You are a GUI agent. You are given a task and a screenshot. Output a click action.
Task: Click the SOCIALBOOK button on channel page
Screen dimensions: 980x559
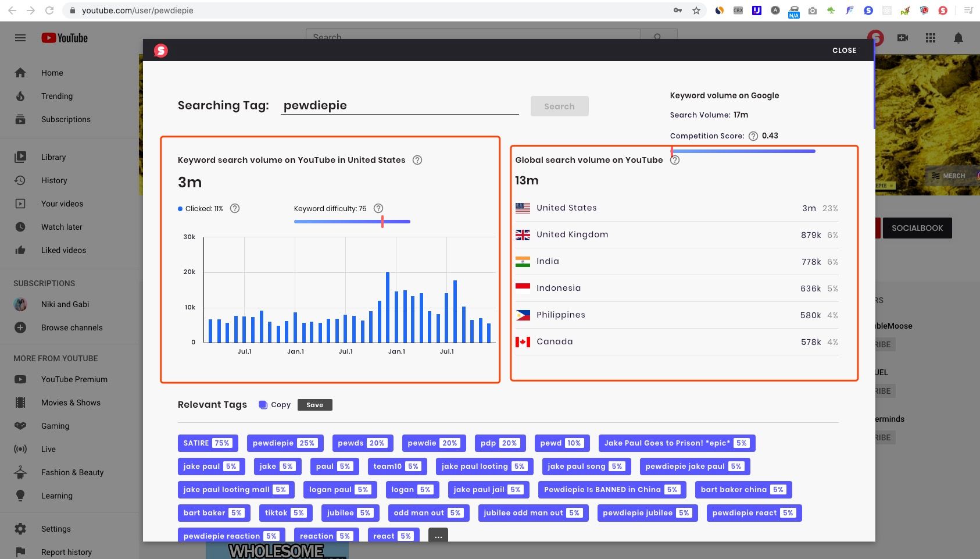click(x=917, y=228)
